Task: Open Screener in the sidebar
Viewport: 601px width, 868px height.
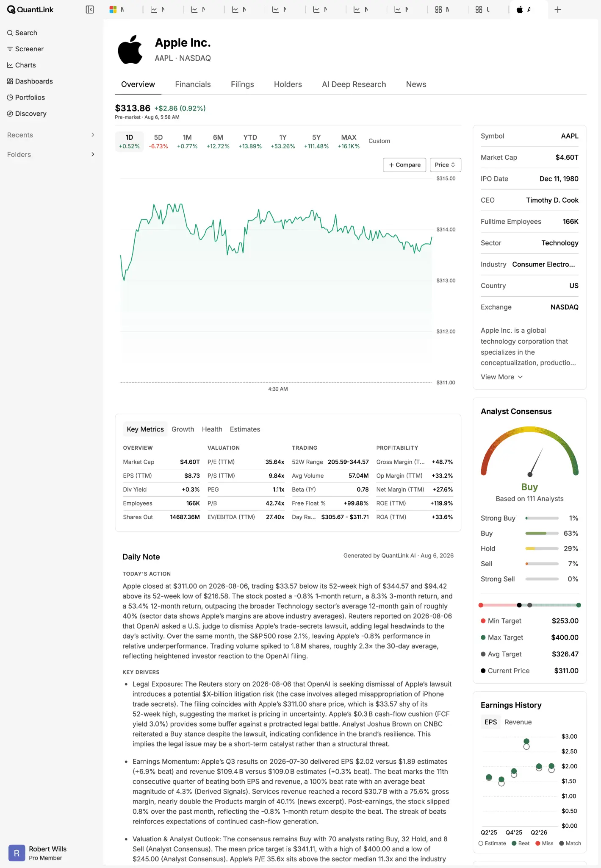Action: click(x=25, y=49)
